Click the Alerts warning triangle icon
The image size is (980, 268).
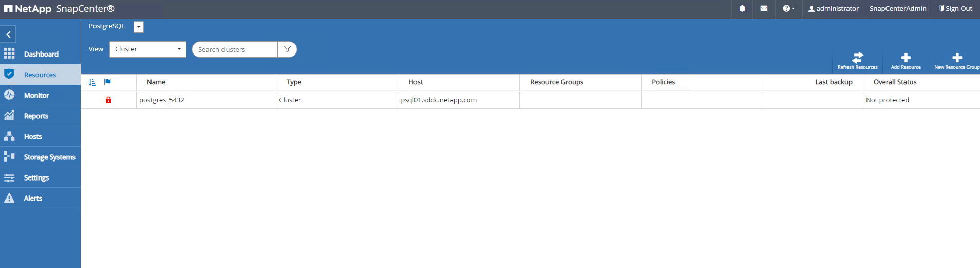coord(9,198)
